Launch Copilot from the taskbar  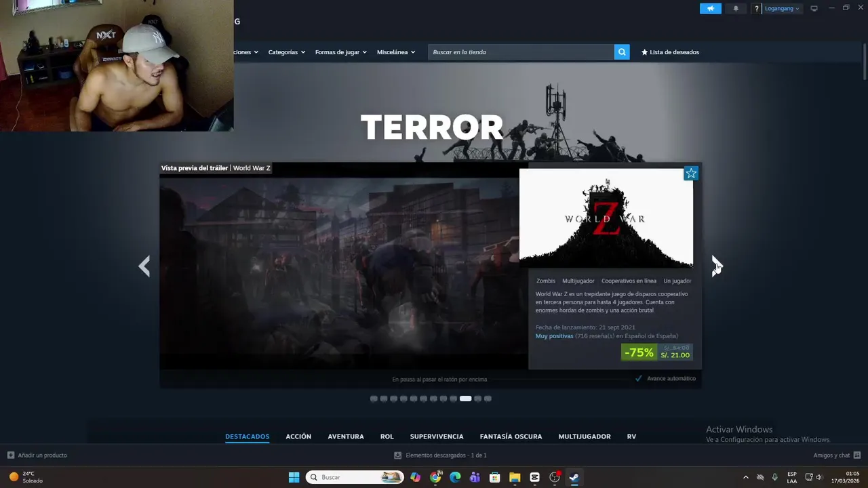click(x=415, y=477)
